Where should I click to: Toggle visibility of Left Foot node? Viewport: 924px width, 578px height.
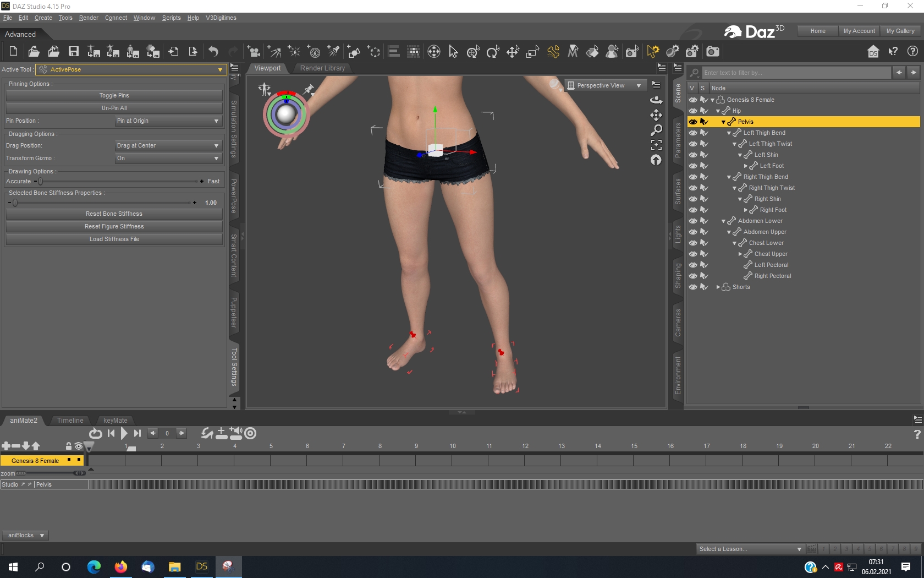(693, 166)
